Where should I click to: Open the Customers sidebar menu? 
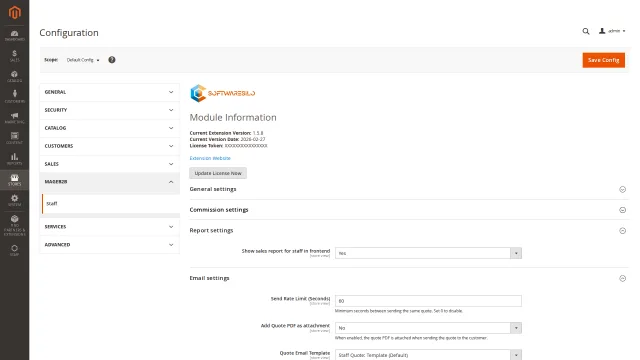coord(15,97)
